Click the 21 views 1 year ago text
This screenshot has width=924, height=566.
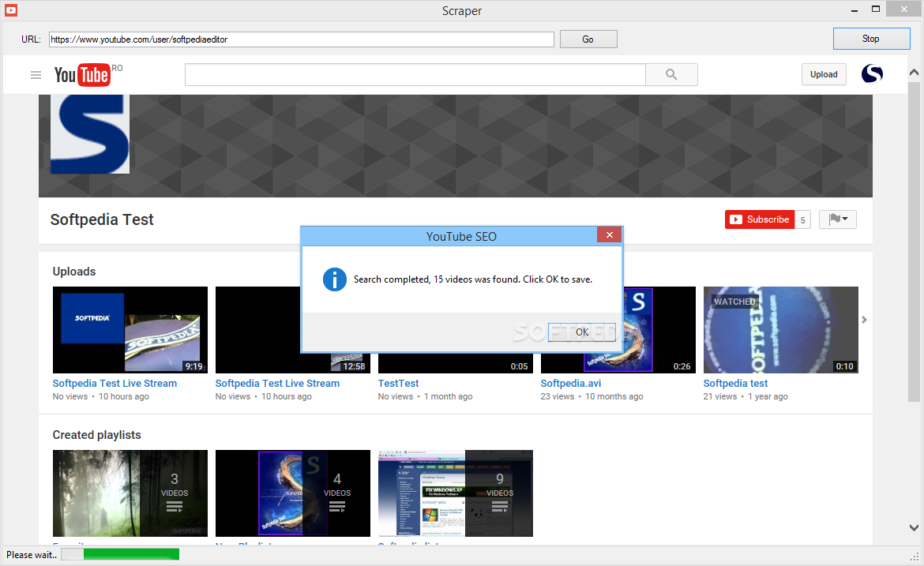tap(746, 397)
